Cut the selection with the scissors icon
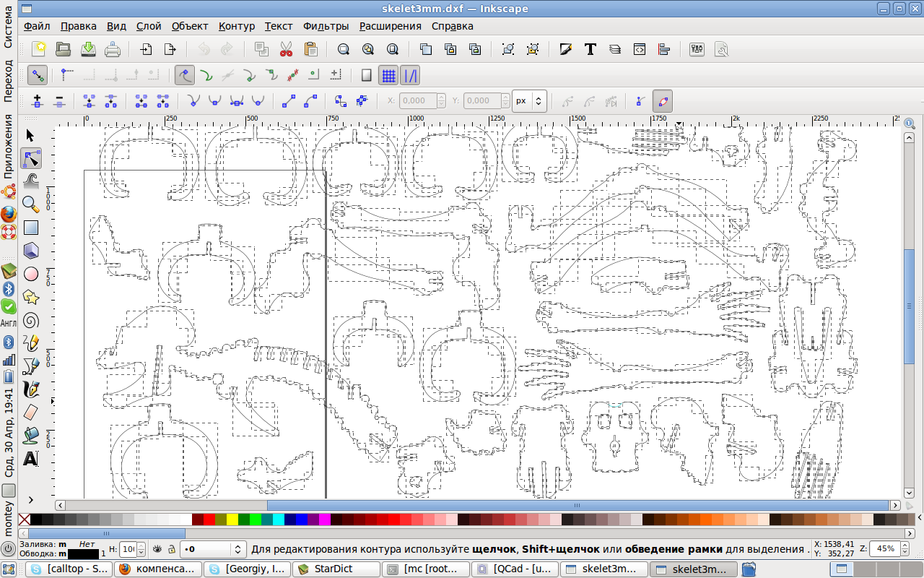This screenshot has width=924, height=578. click(x=286, y=49)
